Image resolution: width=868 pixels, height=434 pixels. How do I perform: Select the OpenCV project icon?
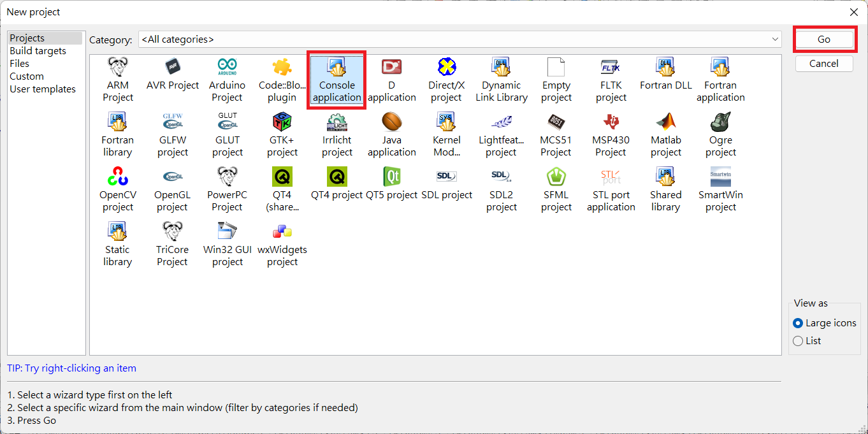click(117, 177)
